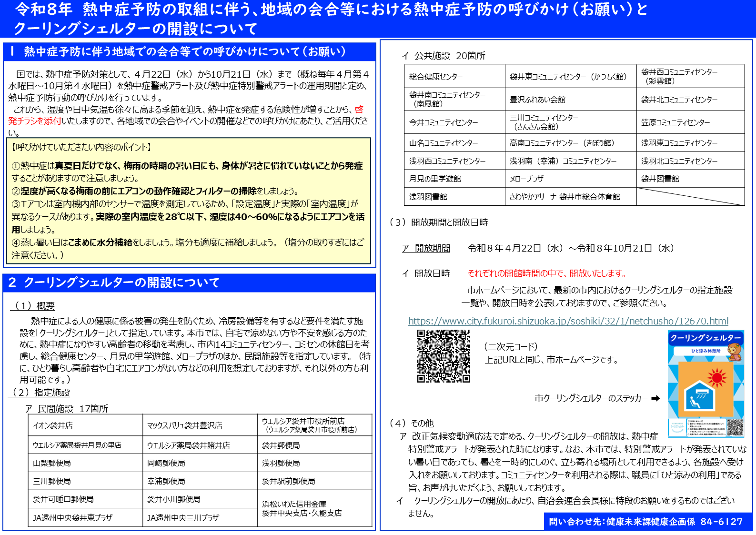Click table cell 総合健康センター
756x535 pixels.
tap(455, 76)
